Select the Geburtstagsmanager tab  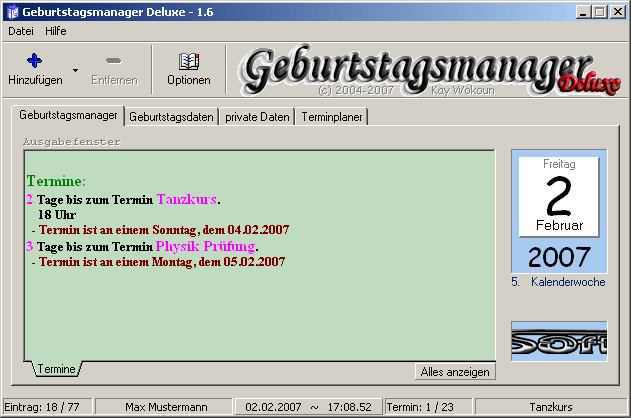click(68, 116)
